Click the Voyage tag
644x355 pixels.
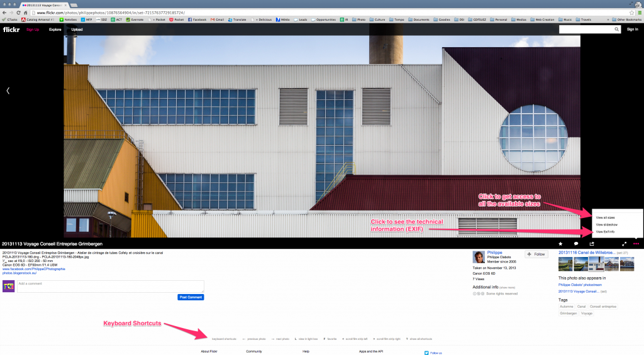(x=587, y=313)
